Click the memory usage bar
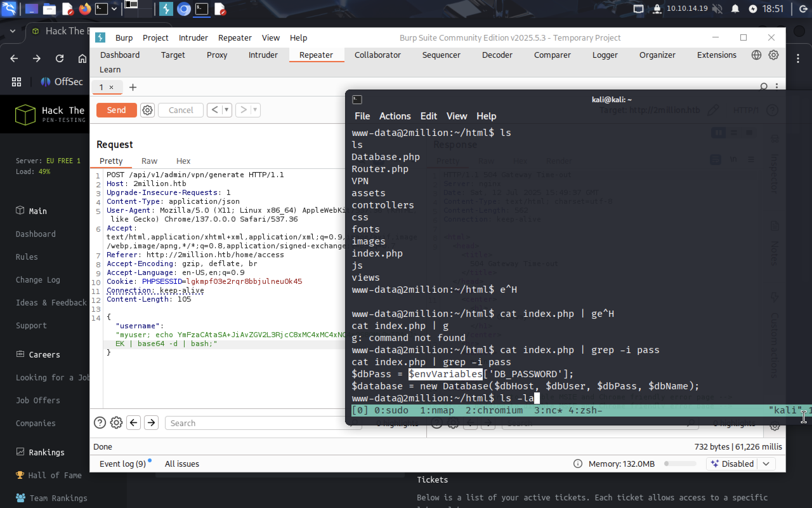812x508 pixels. [x=680, y=464]
